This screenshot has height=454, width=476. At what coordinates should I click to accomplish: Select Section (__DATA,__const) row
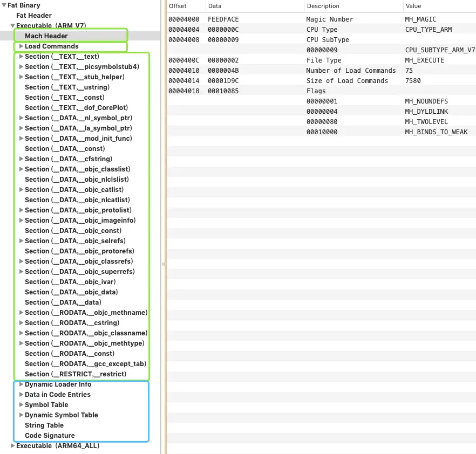coord(65,149)
